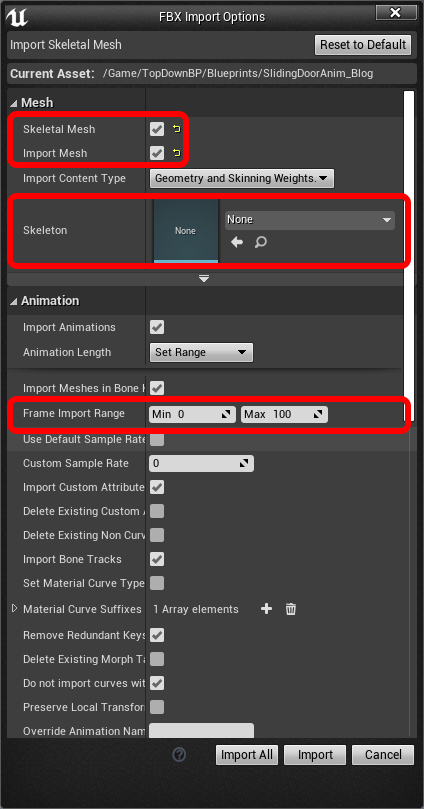
Task: Reset Skeletal Mesh to default arrow
Action: click(176, 130)
